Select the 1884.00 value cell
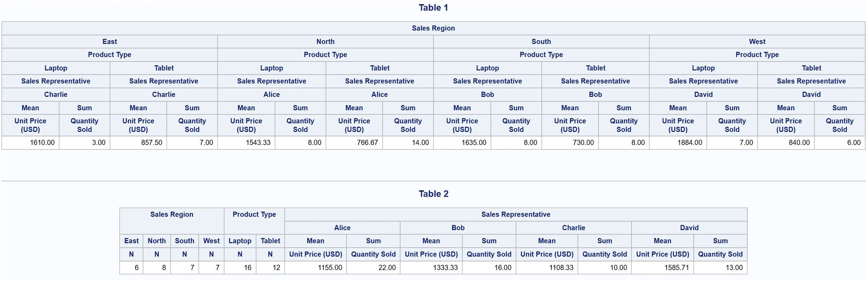 [x=678, y=143]
